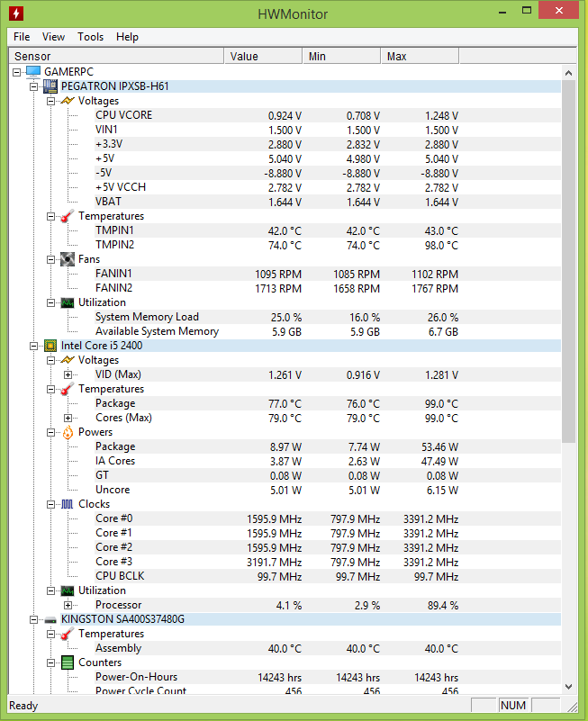588x721 pixels.
Task: Click the Clocks waveform icon
Action: 68,504
